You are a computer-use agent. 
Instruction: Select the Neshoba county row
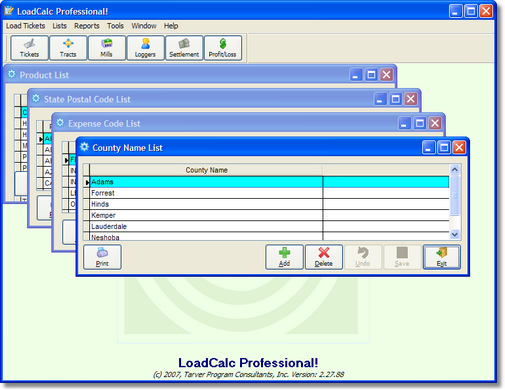[x=269, y=236]
